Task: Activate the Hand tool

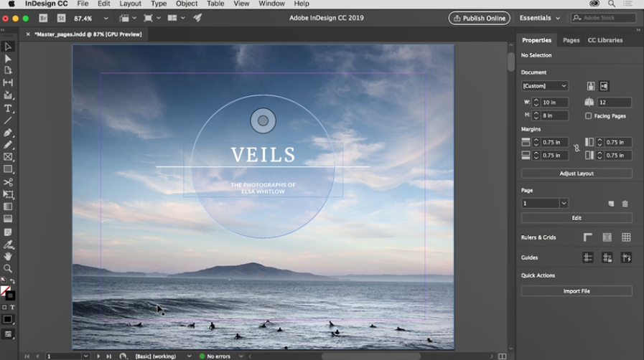Action: (8, 256)
